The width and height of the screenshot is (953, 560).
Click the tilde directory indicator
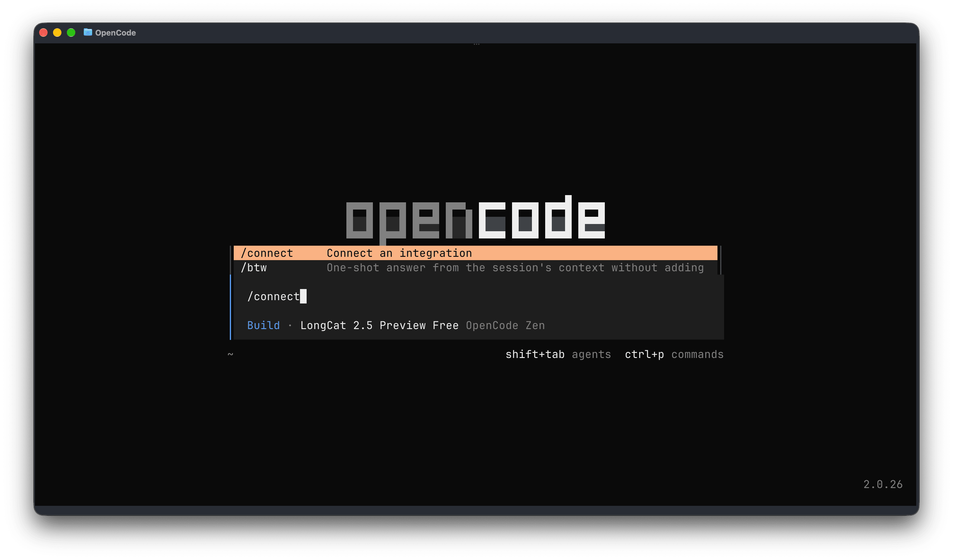point(230,354)
